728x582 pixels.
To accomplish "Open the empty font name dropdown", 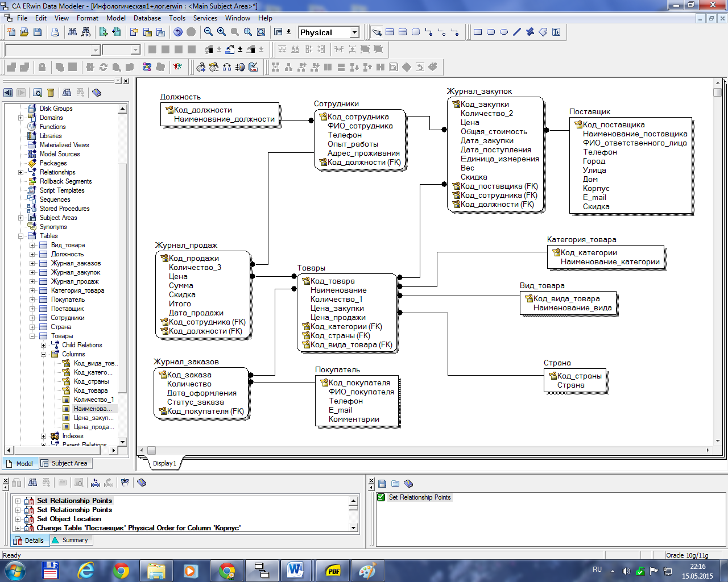I will (96, 50).
